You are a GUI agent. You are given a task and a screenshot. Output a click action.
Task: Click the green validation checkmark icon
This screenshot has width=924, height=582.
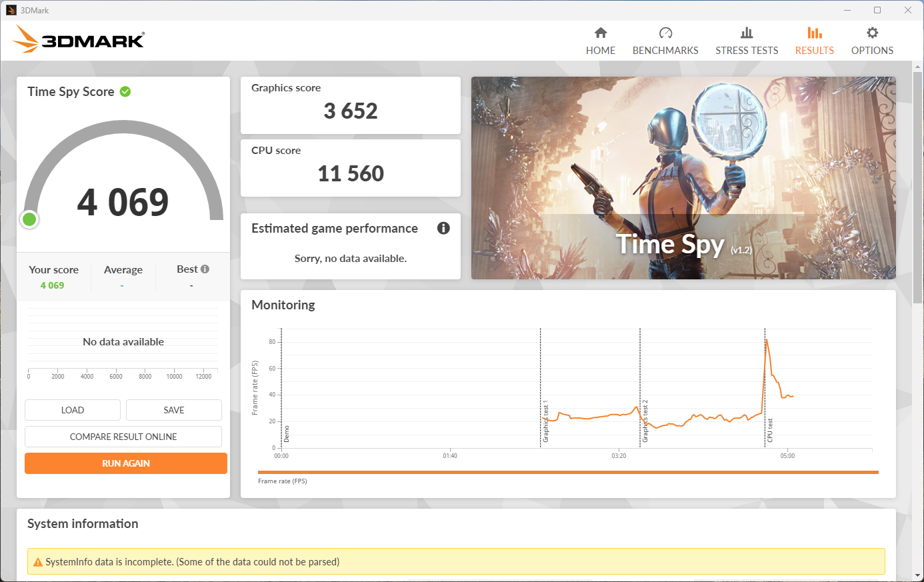(x=125, y=91)
